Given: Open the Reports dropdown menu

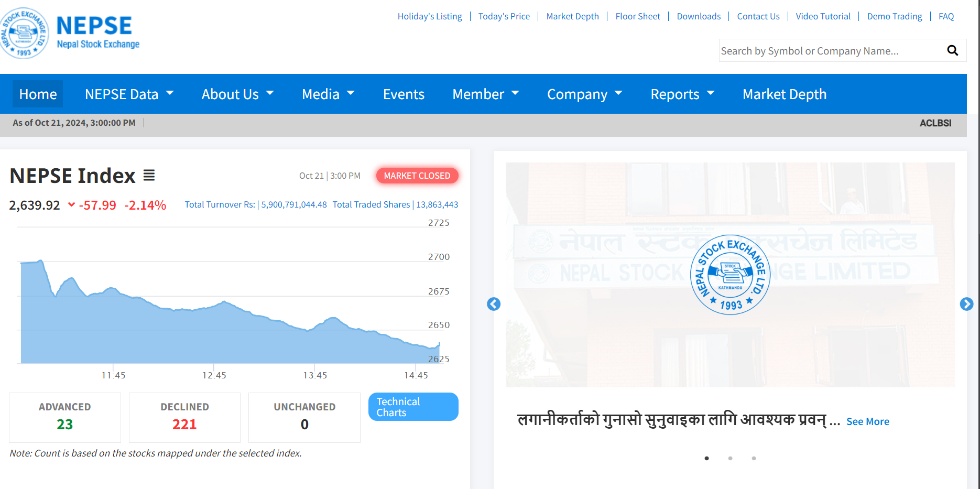Looking at the screenshot, I should (682, 94).
